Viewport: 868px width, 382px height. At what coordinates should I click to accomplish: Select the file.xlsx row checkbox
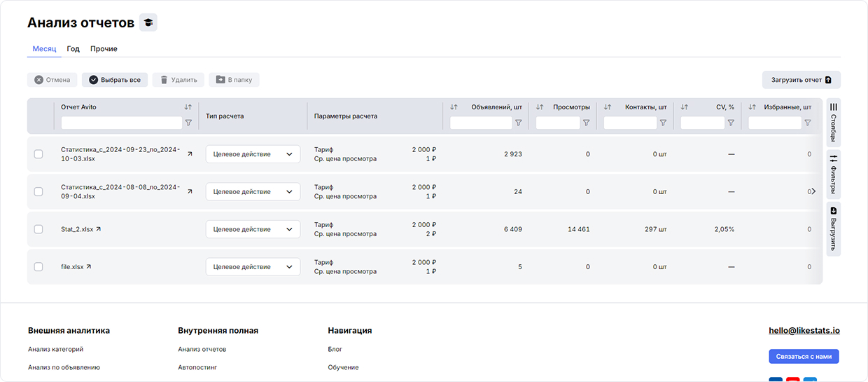tap(38, 266)
